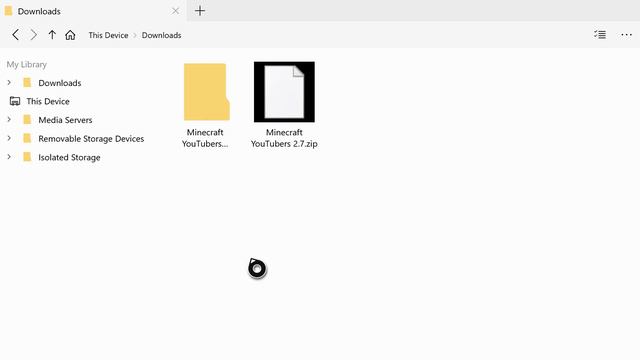640x360 pixels.
Task: Close the Downloads tab
Action: coord(176,11)
